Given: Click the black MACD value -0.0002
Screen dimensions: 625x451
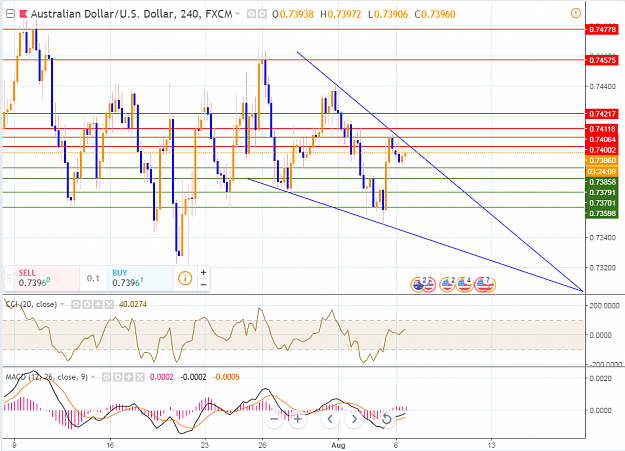Looking at the screenshot, I should (x=193, y=377).
